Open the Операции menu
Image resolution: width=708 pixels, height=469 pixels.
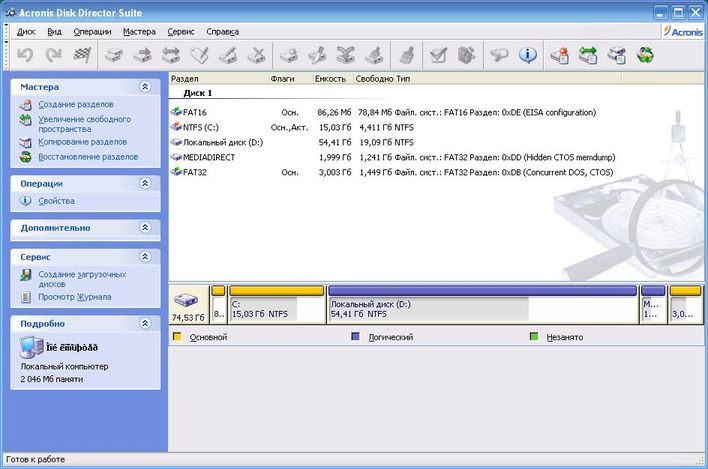click(92, 32)
